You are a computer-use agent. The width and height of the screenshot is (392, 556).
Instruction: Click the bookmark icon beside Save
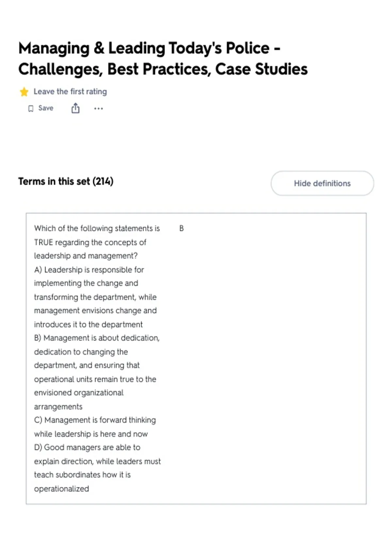point(31,109)
